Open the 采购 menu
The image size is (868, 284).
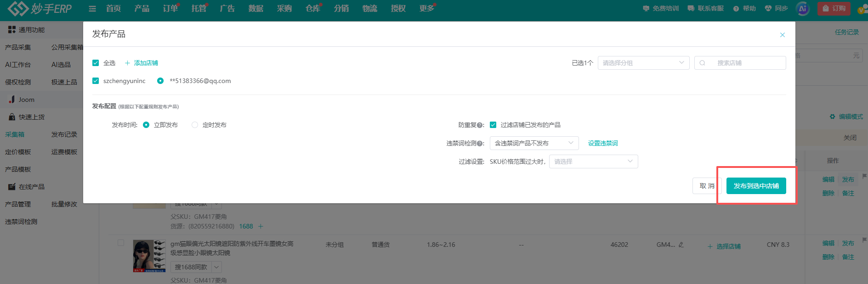pyautogui.click(x=284, y=9)
